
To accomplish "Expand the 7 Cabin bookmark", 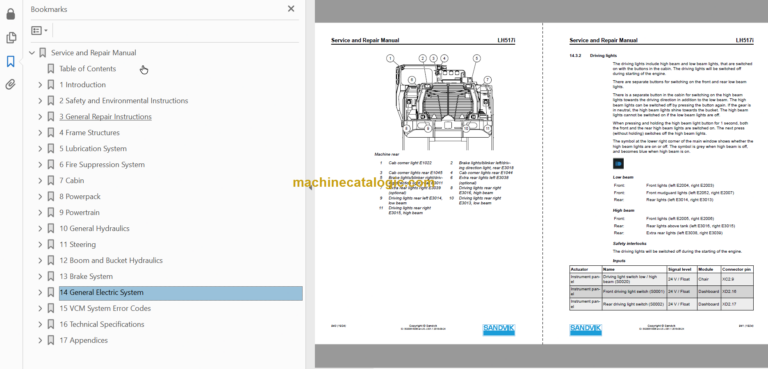I will coord(40,181).
